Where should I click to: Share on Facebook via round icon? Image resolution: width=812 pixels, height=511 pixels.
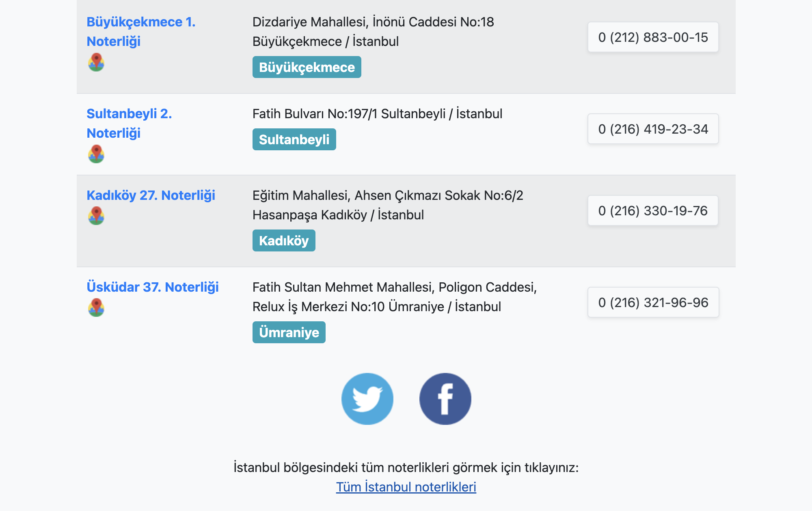[445, 399]
